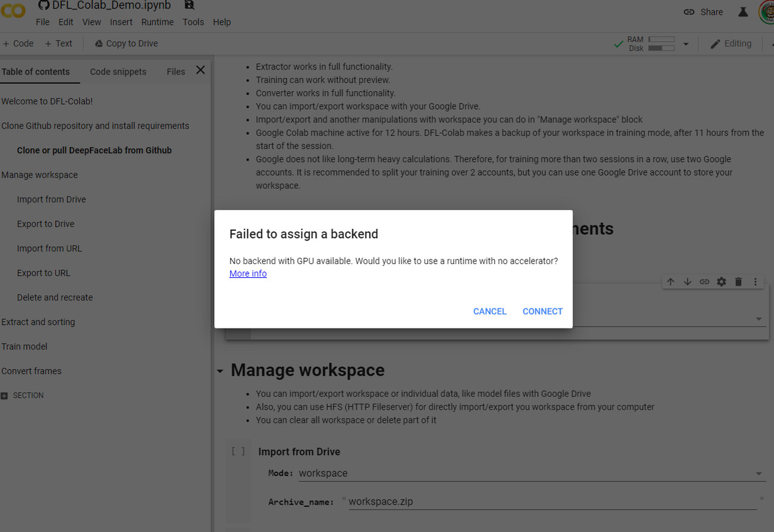Open the File menu
This screenshot has height=532, width=774.
pos(43,22)
